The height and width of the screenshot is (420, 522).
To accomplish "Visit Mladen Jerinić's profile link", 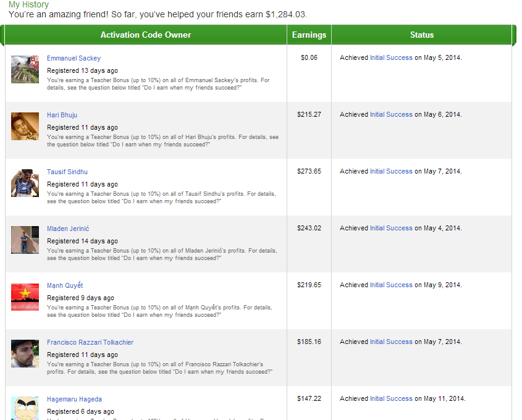I will pos(68,229).
